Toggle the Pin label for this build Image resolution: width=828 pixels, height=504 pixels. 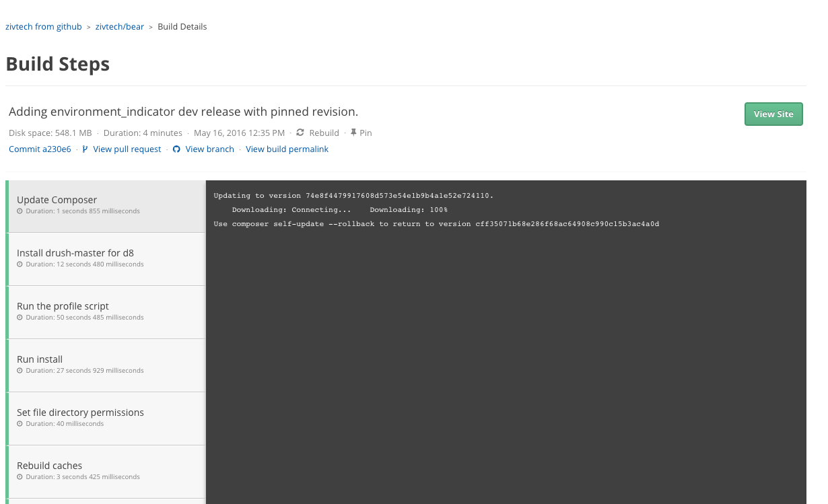pos(366,133)
